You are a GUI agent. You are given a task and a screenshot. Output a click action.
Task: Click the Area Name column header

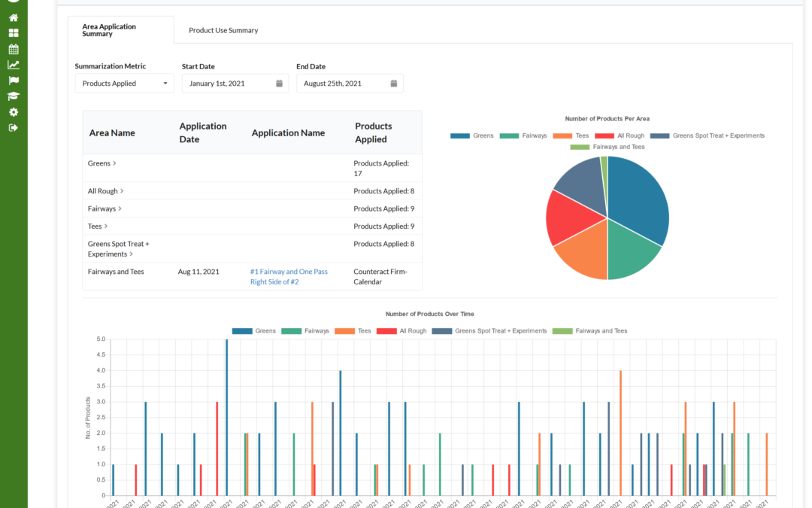(x=112, y=133)
